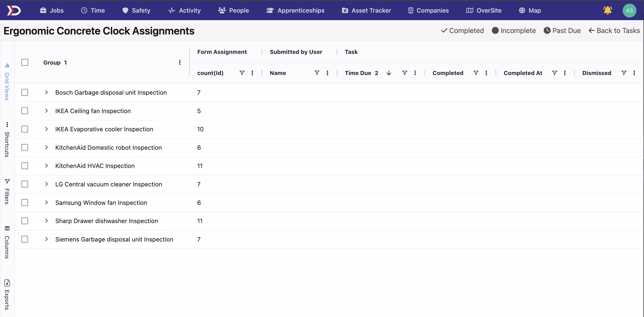This screenshot has width=644, height=317.
Task: Open Filters side panel
Action: (7, 192)
